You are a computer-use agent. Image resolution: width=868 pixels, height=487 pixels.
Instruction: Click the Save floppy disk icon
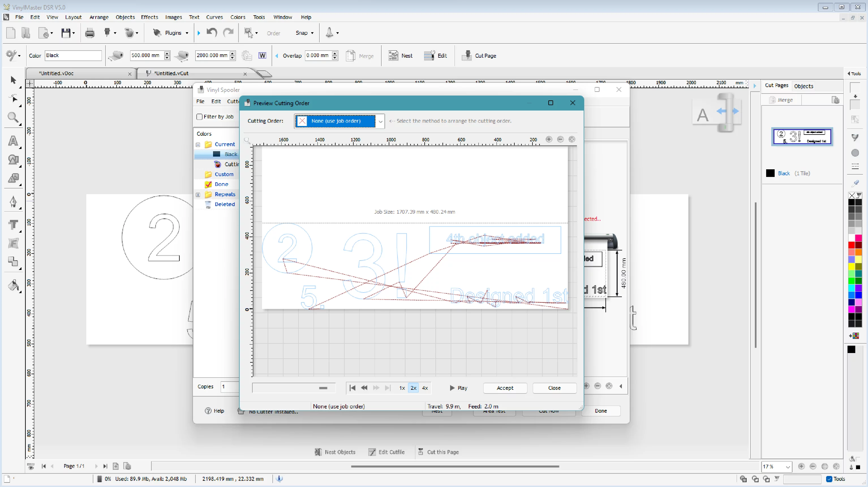[66, 33]
